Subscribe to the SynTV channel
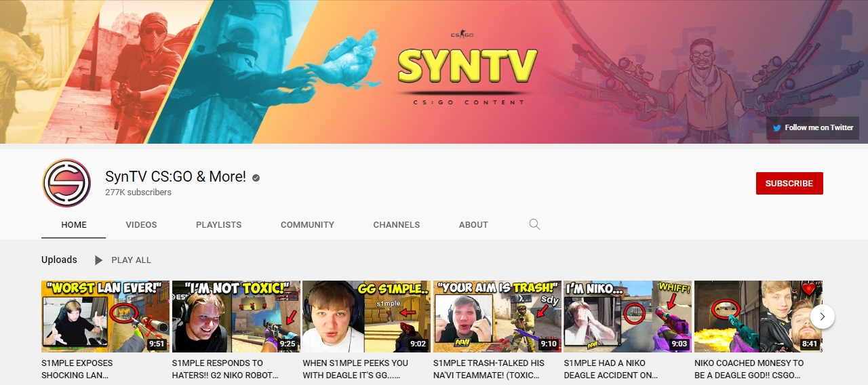Screen dimensions: 868x385 [x=789, y=184]
